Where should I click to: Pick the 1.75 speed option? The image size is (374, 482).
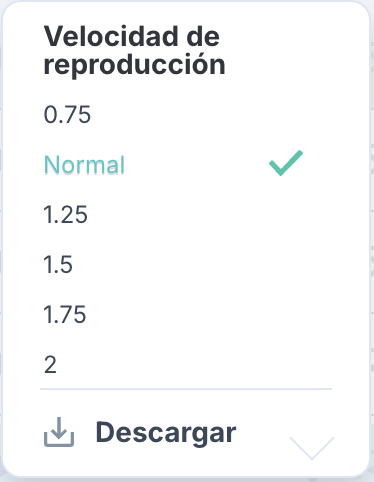186,314
